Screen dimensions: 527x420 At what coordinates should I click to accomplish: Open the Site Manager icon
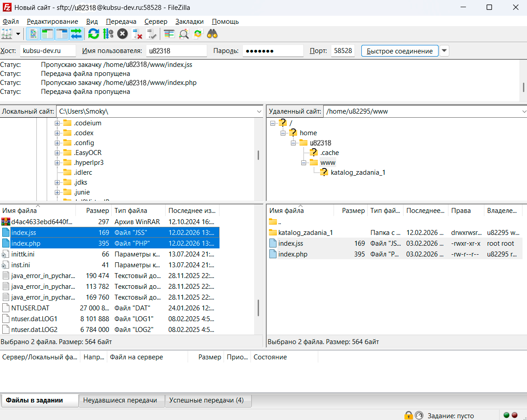pos(7,34)
